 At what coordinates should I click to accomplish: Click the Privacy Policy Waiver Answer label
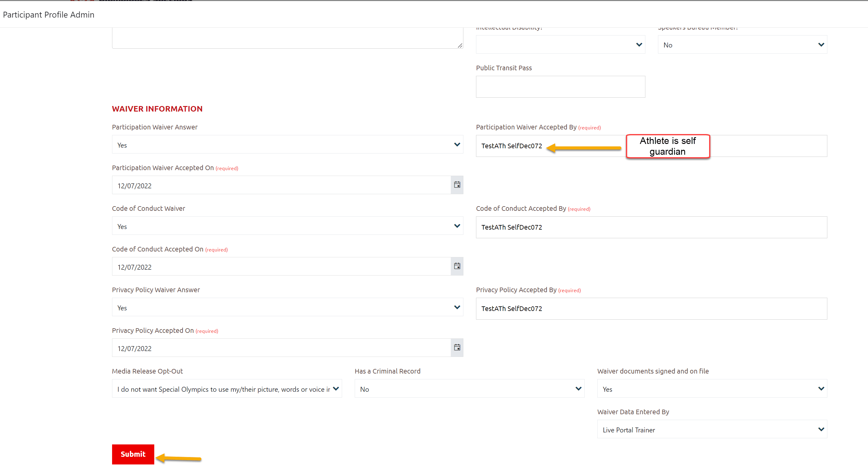(156, 290)
